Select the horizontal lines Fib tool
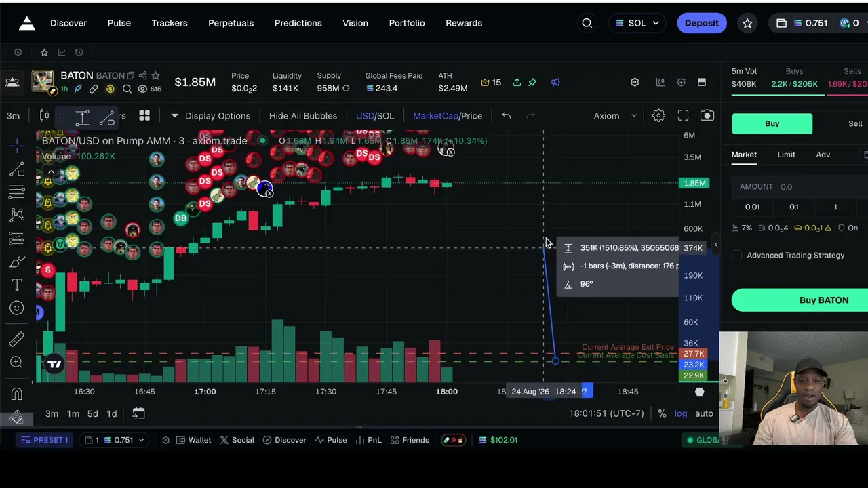The width and height of the screenshot is (868, 488). [x=17, y=192]
